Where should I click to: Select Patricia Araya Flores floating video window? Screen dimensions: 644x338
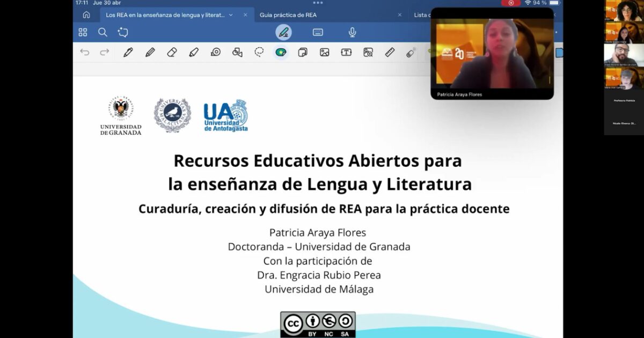tap(492, 54)
